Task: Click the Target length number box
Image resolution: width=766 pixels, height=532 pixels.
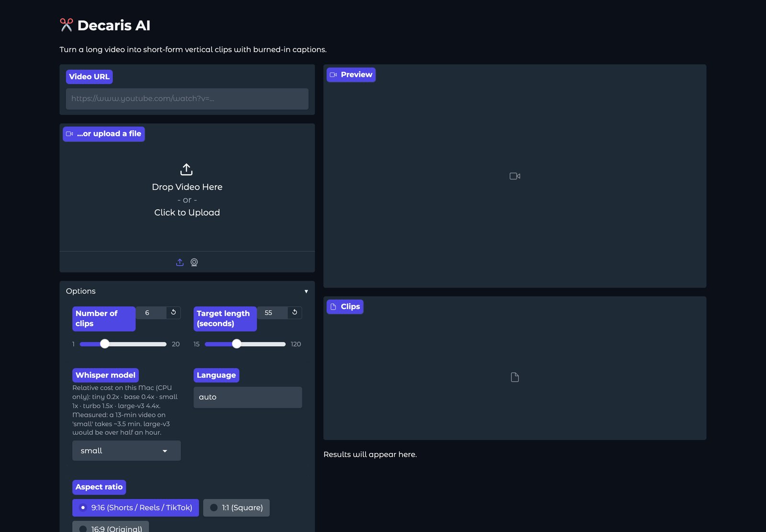Action: click(x=272, y=313)
